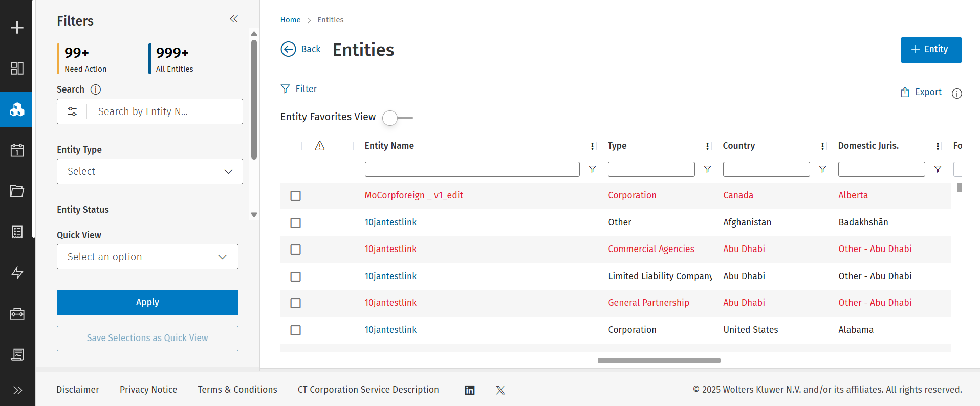The image size is (980, 406).
Task: Open LinkedIn icon in footer
Action: point(470,390)
